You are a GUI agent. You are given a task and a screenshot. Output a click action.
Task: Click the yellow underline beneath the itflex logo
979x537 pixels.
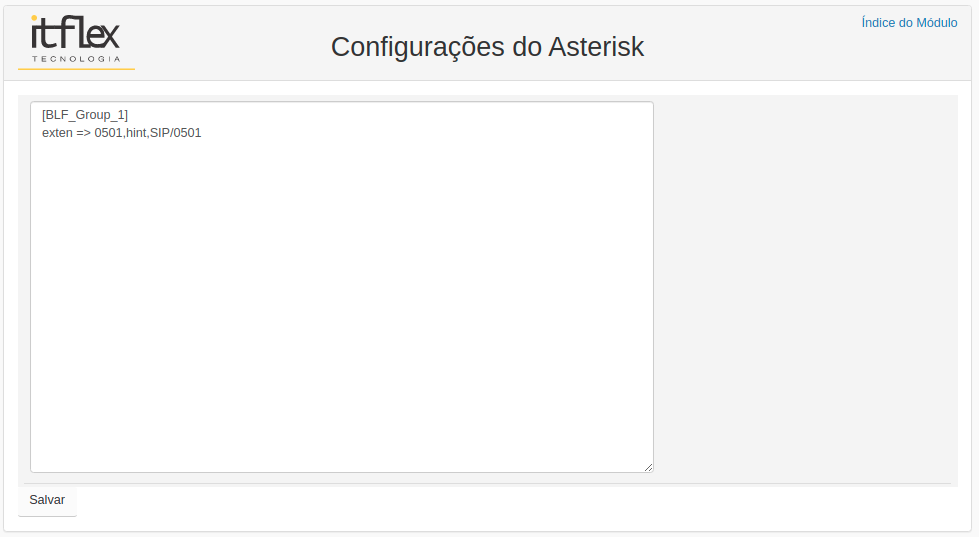(76, 69)
